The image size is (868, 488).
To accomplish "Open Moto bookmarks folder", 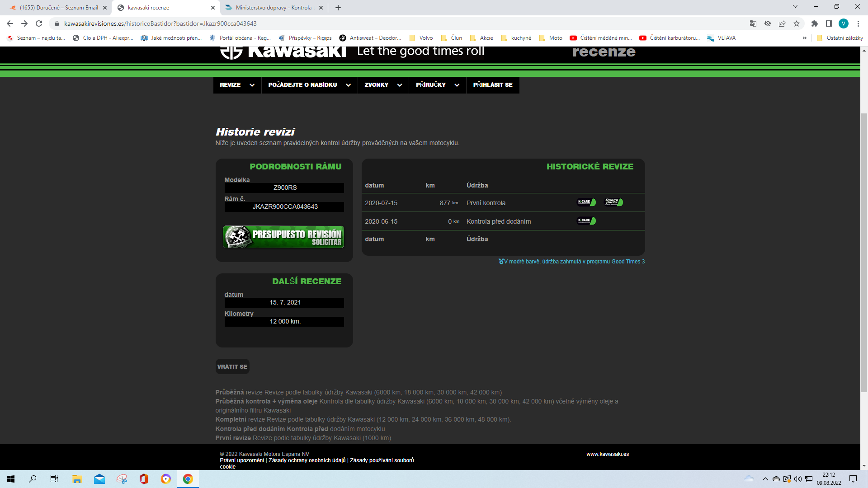I will pos(551,38).
